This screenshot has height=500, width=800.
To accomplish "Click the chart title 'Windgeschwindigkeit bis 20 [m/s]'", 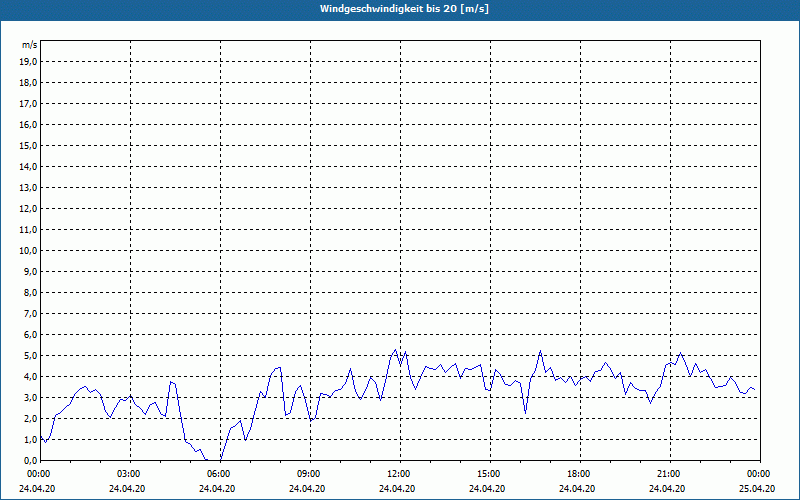I will pos(405,9).
